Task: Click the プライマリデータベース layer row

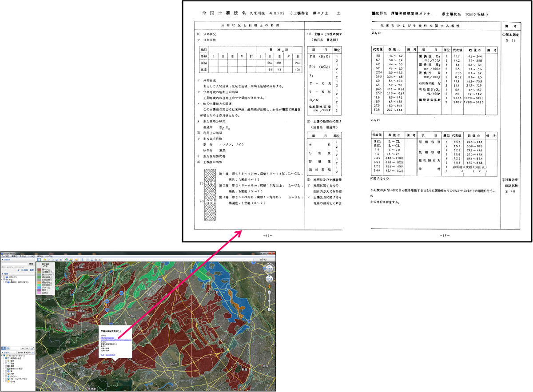Action: click(13, 356)
